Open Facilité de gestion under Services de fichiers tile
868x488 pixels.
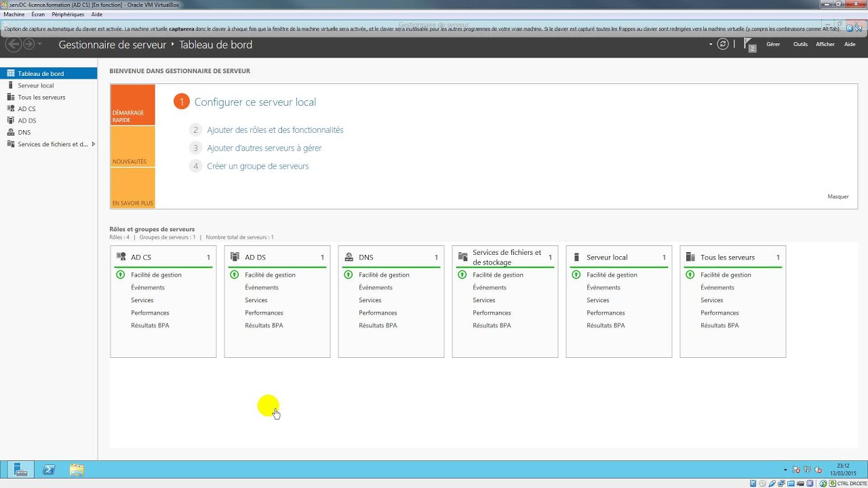tap(498, 274)
